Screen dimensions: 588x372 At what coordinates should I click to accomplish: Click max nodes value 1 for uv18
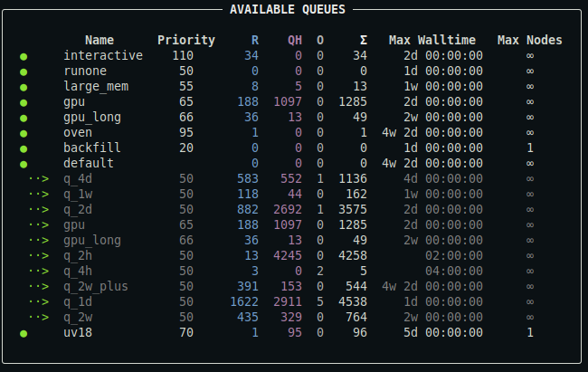click(x=530, y=332)
